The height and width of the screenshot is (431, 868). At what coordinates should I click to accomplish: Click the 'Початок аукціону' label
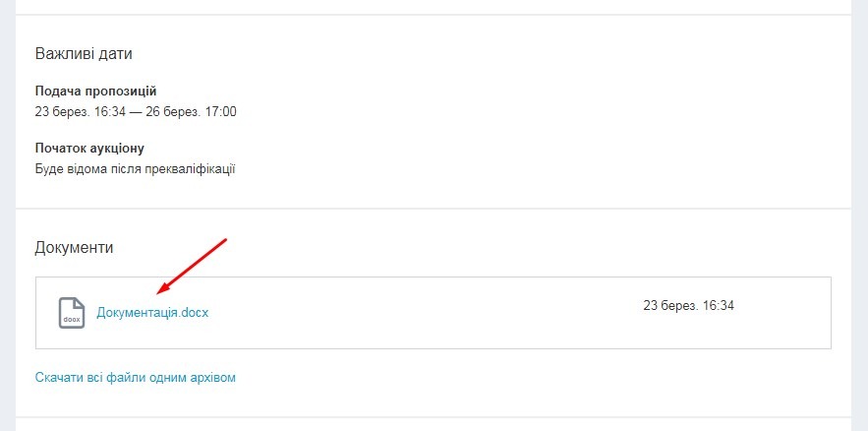89,149
